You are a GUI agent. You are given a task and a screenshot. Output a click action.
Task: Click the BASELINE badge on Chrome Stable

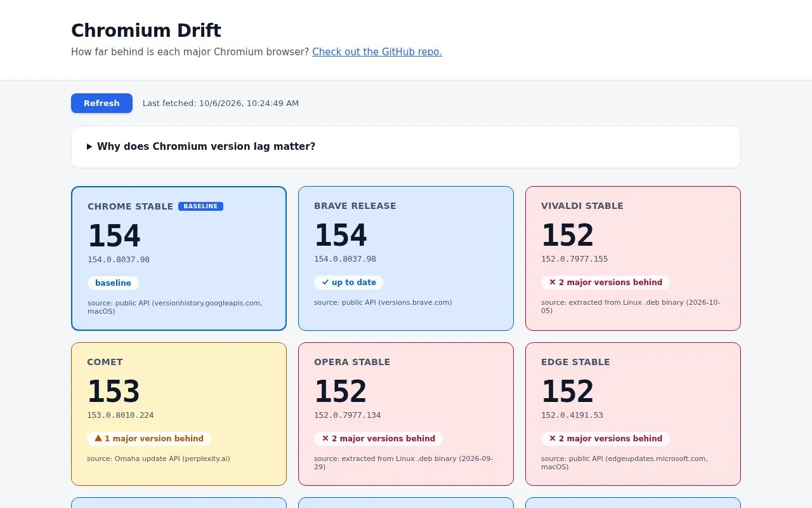coord(200,206)
